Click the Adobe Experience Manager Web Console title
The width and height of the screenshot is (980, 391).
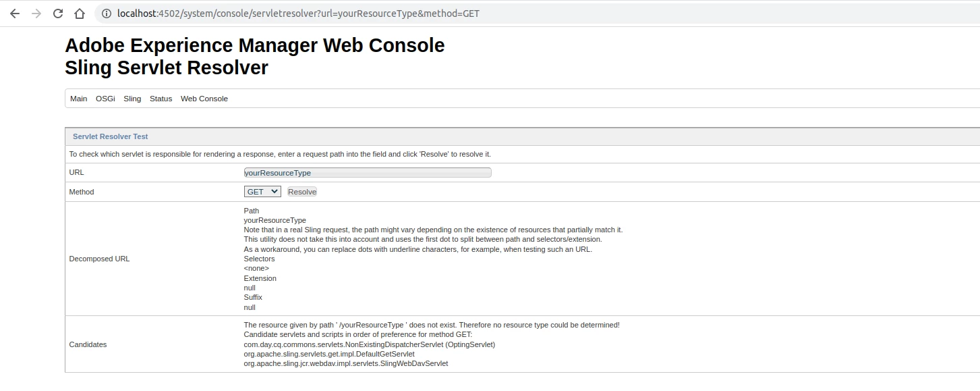pos(255,45)
